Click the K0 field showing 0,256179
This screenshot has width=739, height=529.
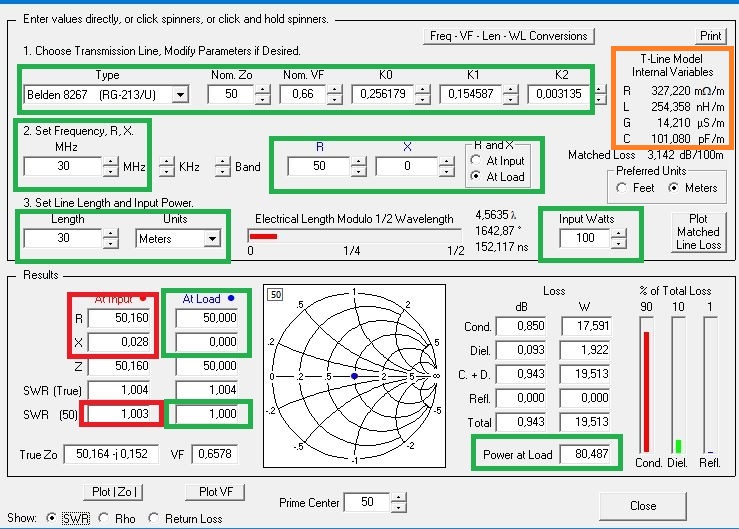click(383, 94)
